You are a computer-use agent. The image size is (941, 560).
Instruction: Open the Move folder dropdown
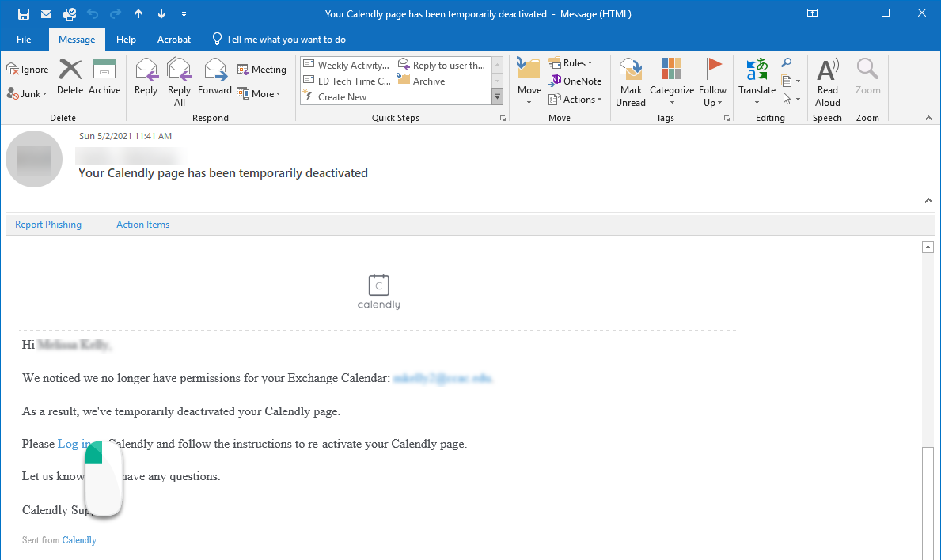529,83
